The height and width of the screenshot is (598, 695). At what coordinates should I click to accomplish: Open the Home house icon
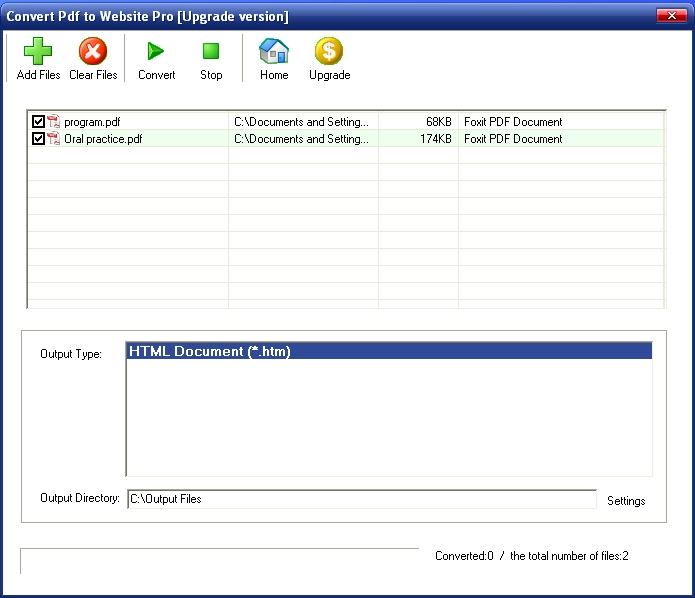click(x=274, y=51)
